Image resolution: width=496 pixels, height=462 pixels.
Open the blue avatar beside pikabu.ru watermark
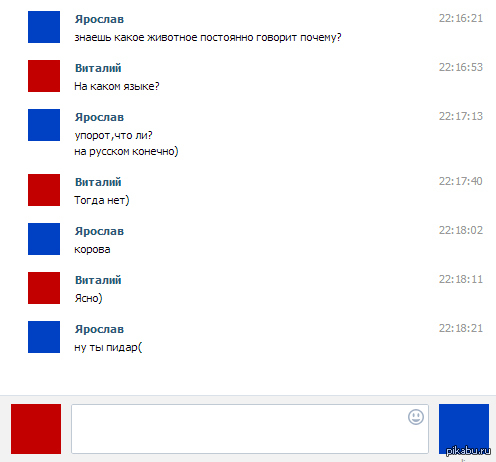(464, 429)
